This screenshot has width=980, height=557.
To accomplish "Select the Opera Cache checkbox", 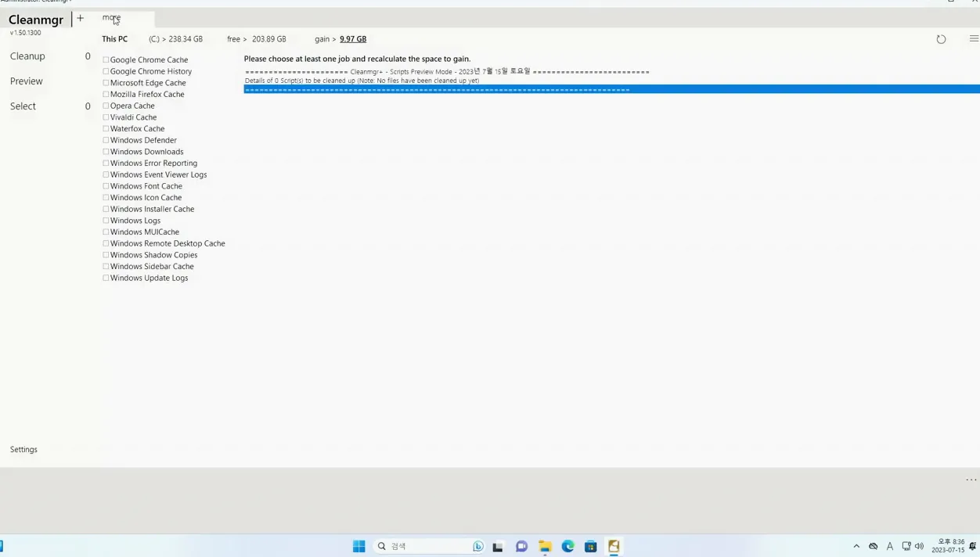I will [x=106, y=106].
